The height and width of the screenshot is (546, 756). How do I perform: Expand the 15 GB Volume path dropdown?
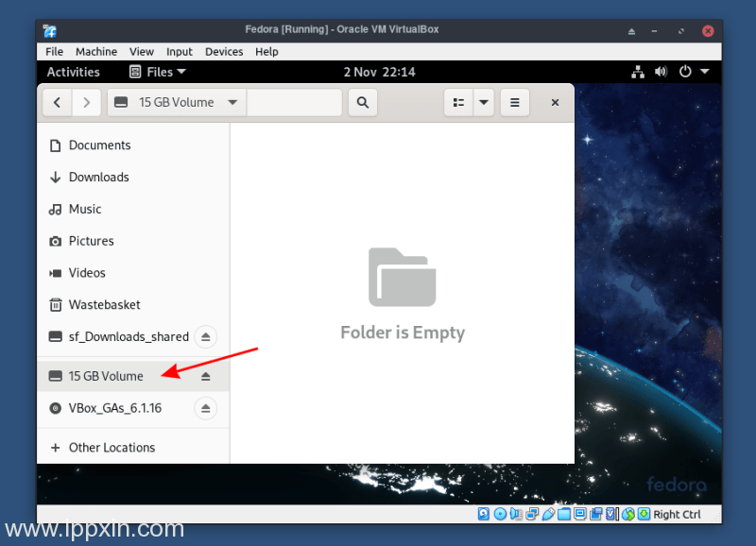pyautogui.click(x=232, y=102)
